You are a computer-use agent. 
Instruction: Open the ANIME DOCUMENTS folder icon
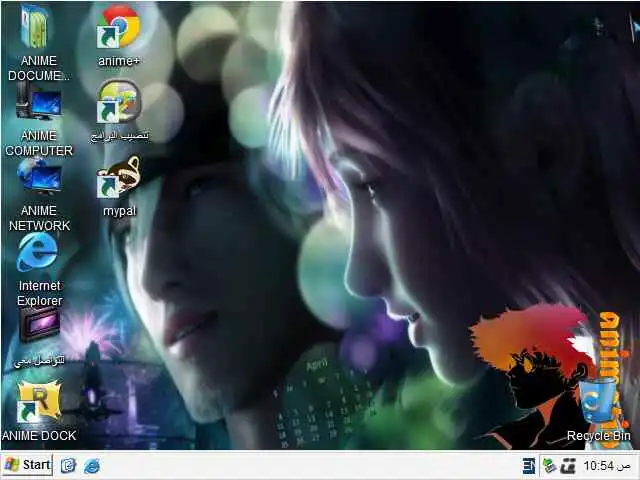pos(36,27)
